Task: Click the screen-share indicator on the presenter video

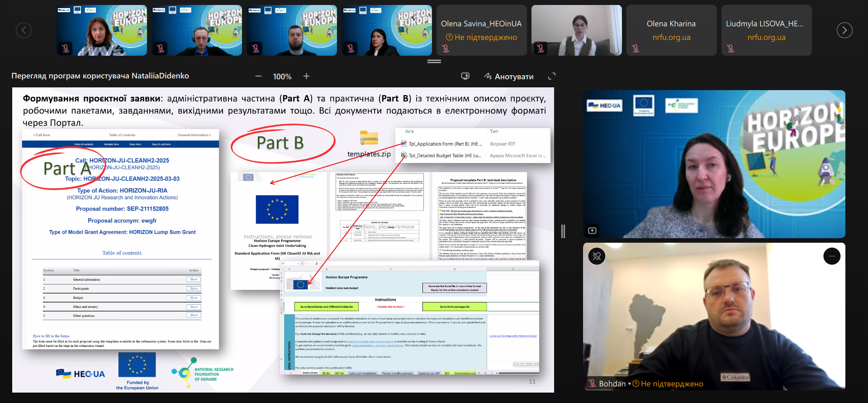Action: tap(592, 230)
